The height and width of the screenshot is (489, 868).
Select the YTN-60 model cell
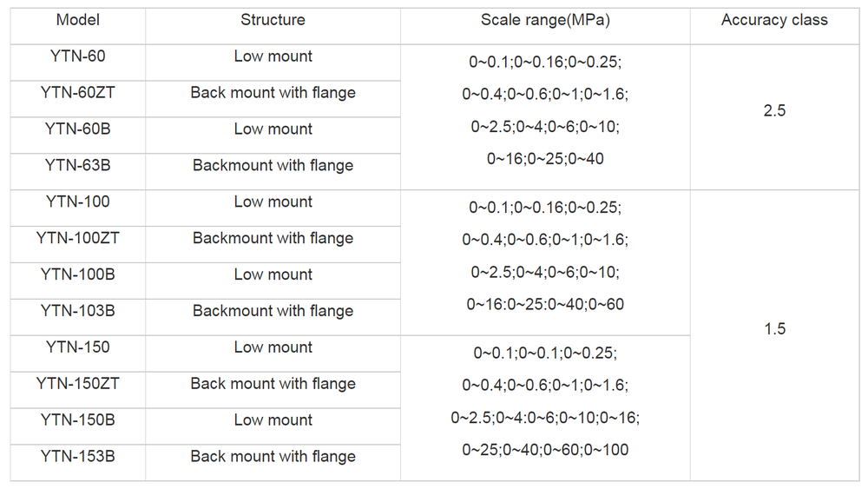[x=77, y=56]
